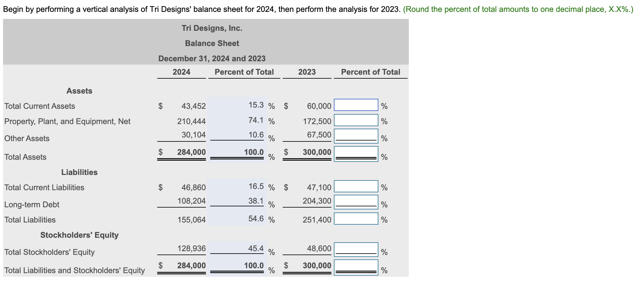Click the 74.1 percent value
Image resolution: width=644 pixels, height=292 pixels.
256,120
